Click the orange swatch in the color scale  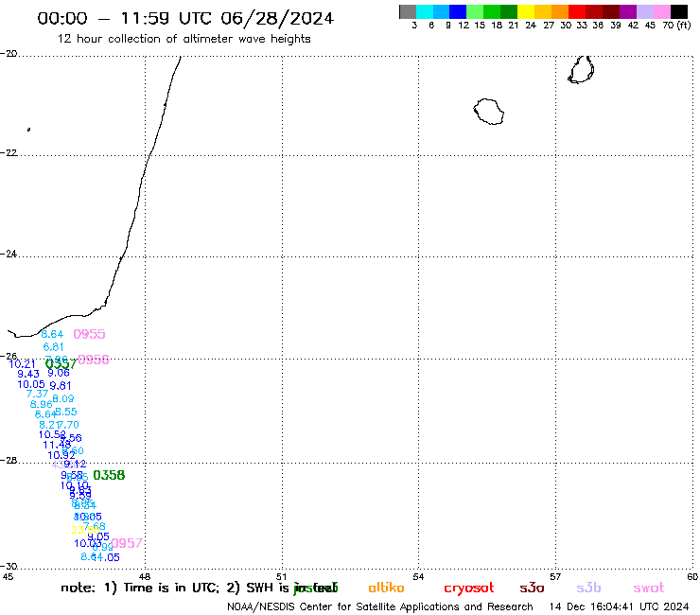point(560,11)
